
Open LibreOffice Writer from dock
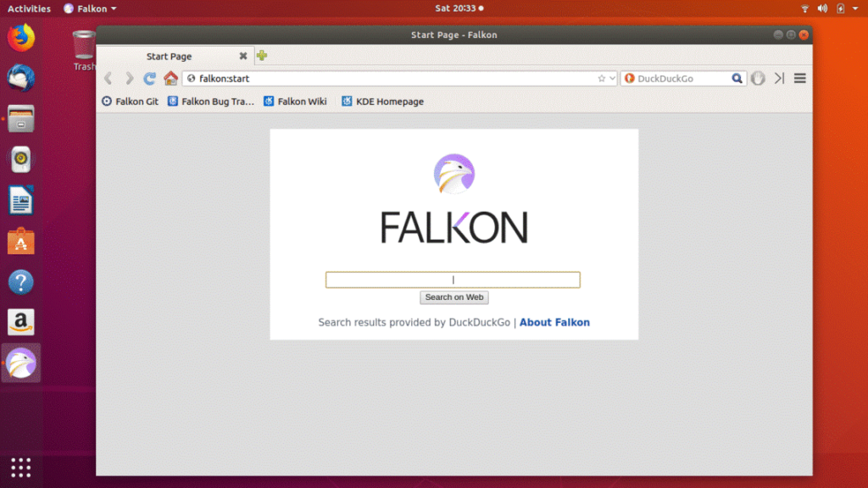point(21,200)
